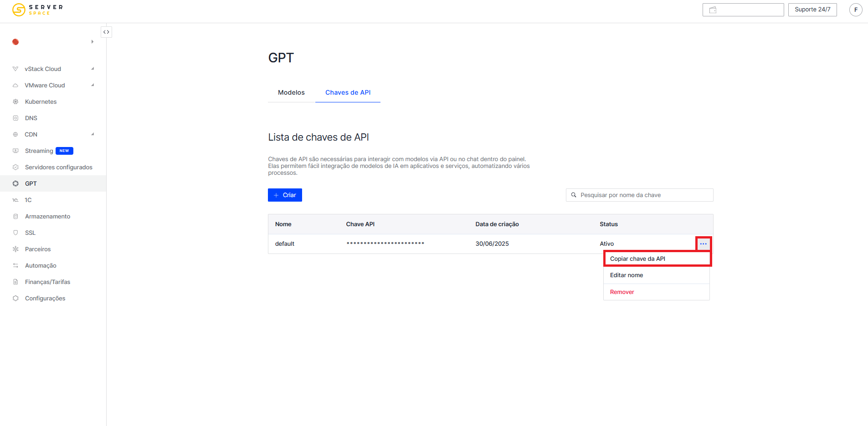Choose Remover from the menu
Viewport: 868px width, 426px height.
(x=657, y=292)
